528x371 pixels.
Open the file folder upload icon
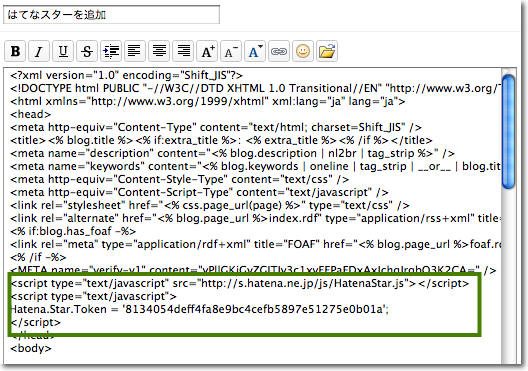pyautogui.click(x=327, y=51)
